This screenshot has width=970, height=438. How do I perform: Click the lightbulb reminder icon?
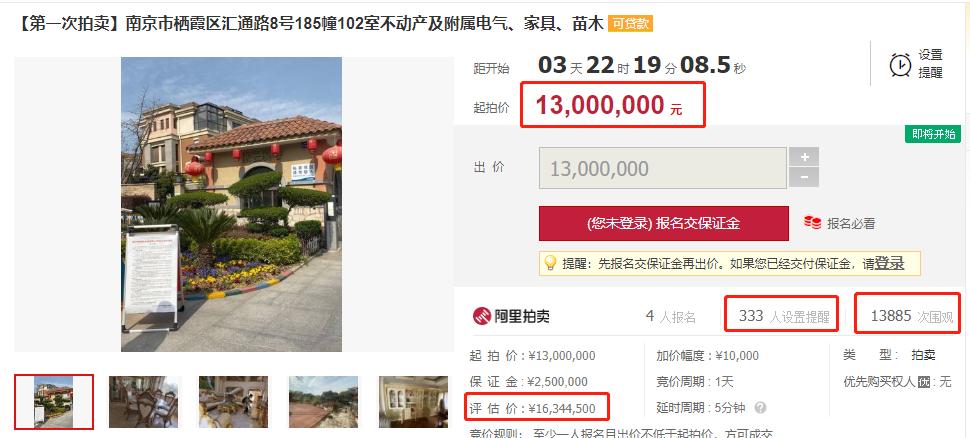[x=549, y=264]
